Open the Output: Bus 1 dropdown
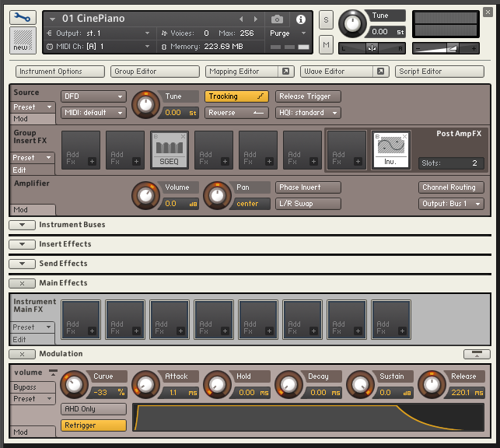This screenshot has width=500, height=448. click(x=451, y=204)
